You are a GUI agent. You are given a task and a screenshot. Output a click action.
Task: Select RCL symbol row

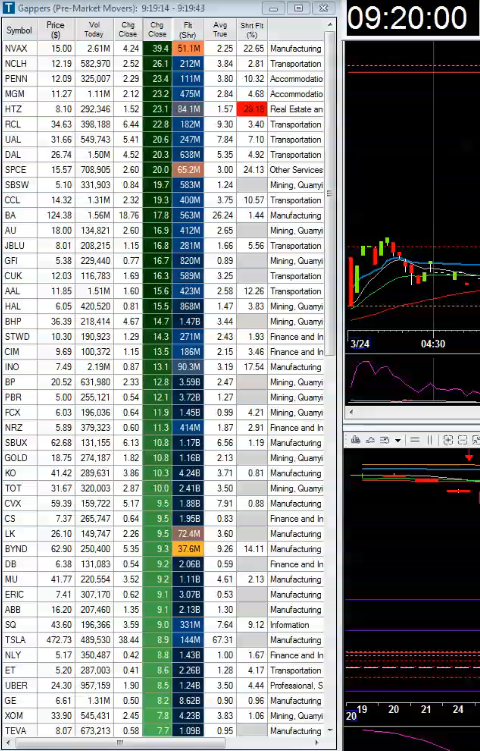click(163, 125)
